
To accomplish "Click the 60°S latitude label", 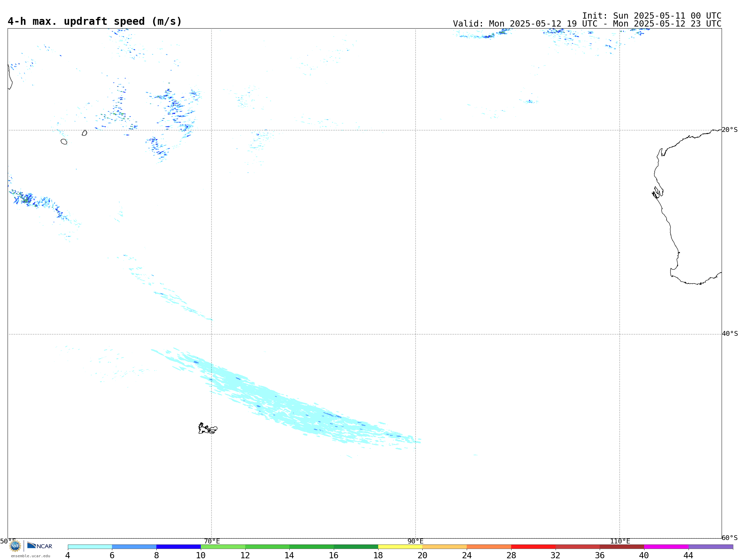I will point(730,538).
